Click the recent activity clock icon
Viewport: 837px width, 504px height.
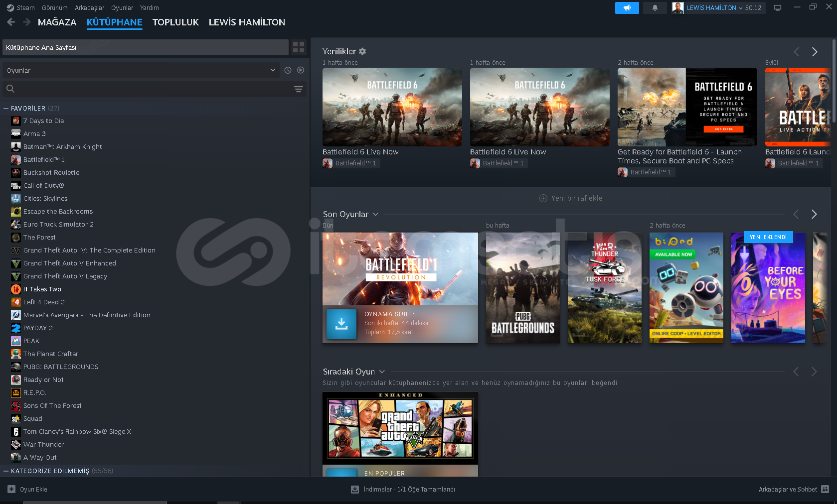coord(288,70)
